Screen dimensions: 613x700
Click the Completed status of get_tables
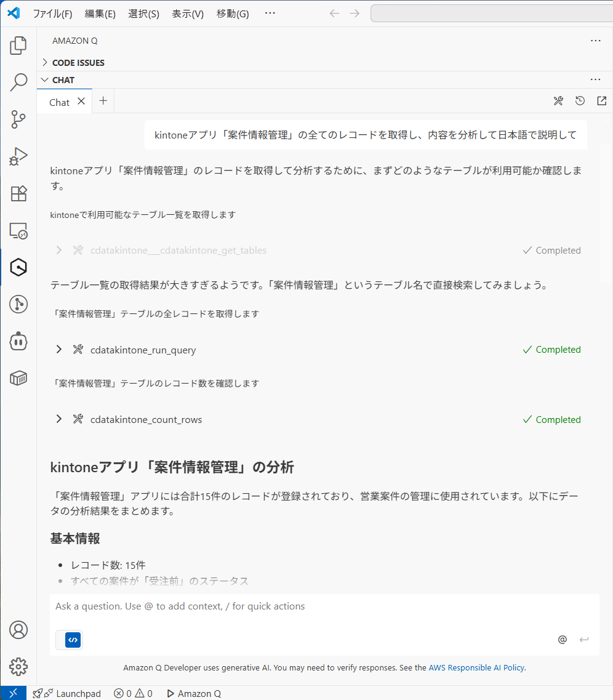pyautogui.click(x=552, y=251)
